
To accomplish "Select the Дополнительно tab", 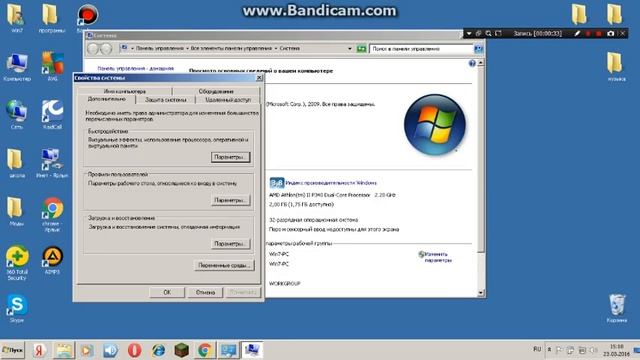I will (107, 99).
